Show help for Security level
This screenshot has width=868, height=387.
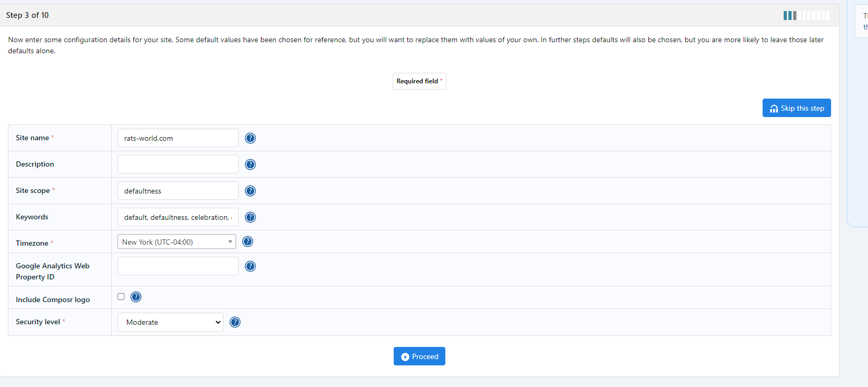(235, 322)
